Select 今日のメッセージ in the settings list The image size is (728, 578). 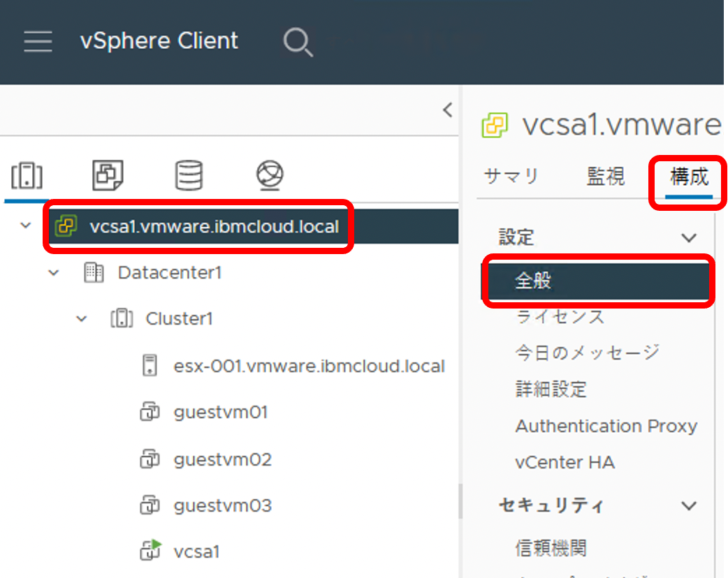[x=588, y=353]
